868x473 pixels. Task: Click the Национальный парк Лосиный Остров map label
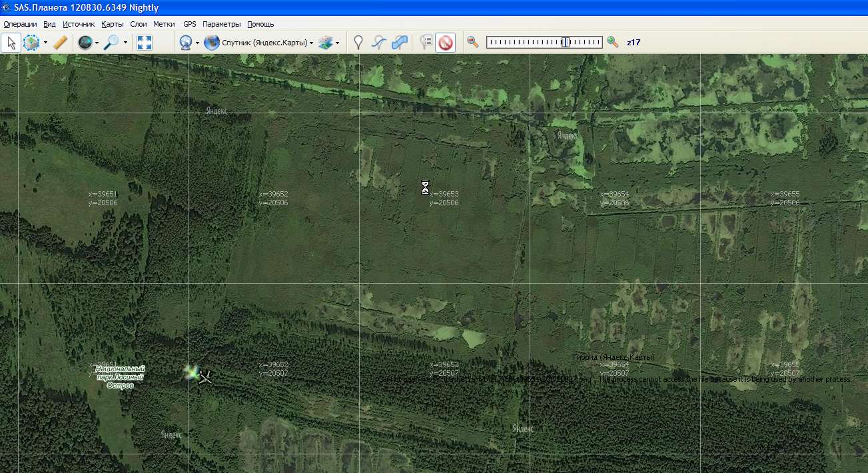point(120,377)
